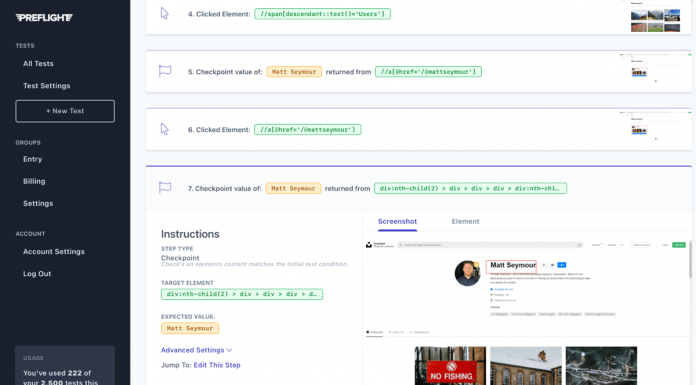Switch to the Element tab
Viewport: 696px width, 385px height.
[x=465, y=221]
